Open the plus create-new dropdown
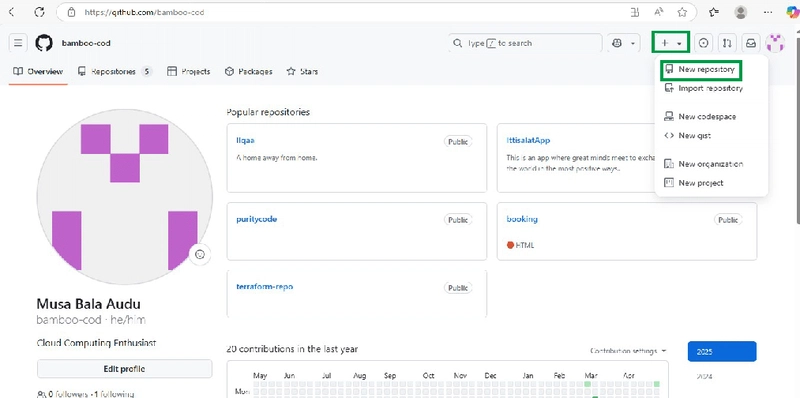This screenshot has width=800, height=398. pyautogui.click(x=671, y=43)
